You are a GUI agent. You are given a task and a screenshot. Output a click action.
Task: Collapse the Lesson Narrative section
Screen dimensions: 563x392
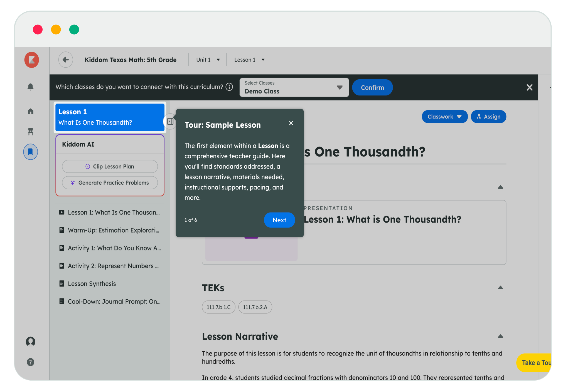(500, 336)
